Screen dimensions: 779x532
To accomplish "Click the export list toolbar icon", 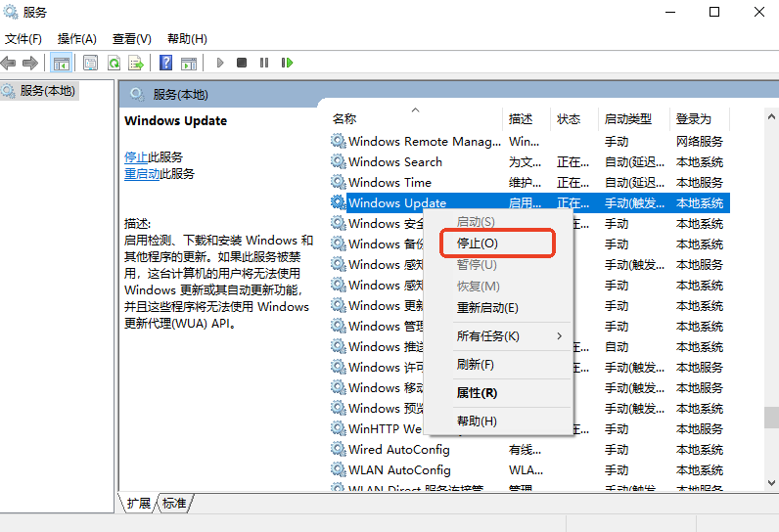I will (x=136, y=63).
